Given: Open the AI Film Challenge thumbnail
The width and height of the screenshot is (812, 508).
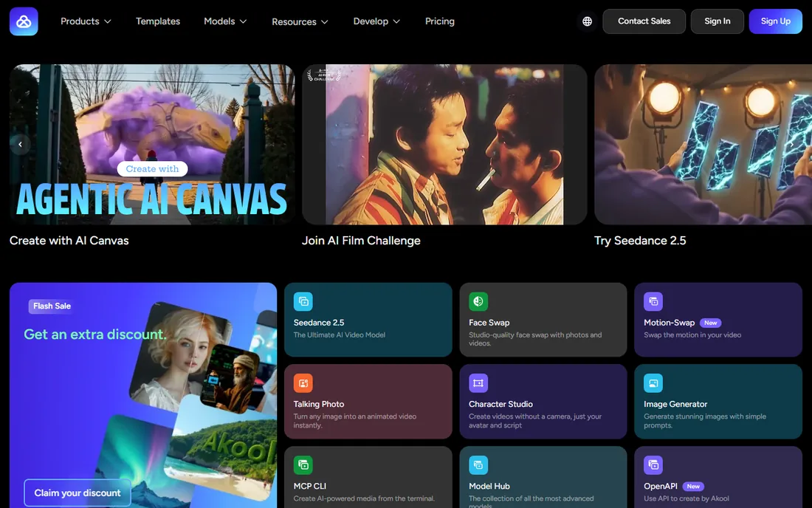Looking at the screenshot, I should (x=444, y=145).
